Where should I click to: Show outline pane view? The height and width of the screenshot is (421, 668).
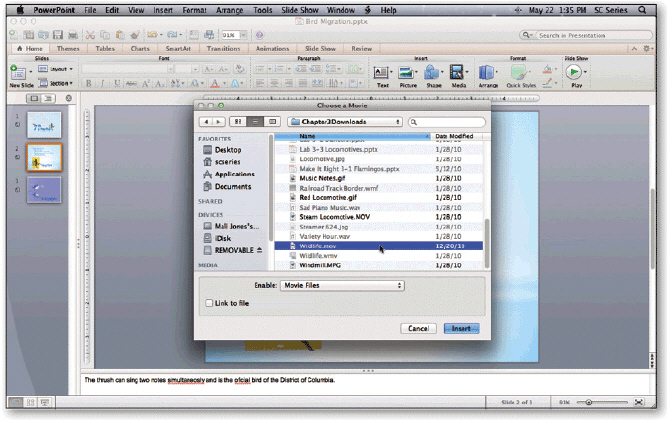click(x=49, y=98)
